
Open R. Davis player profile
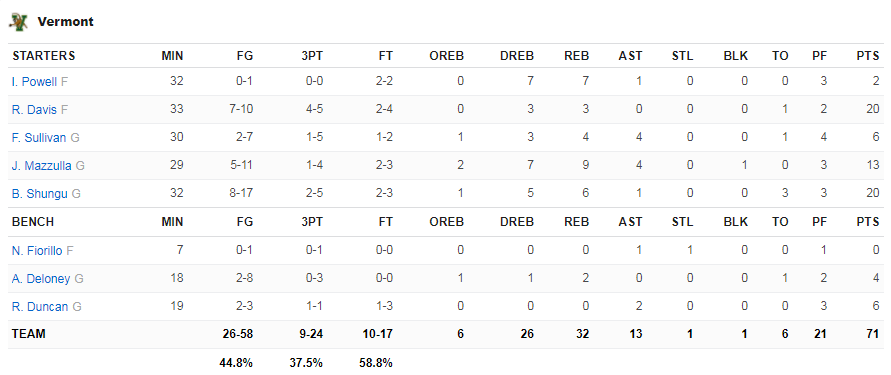(x=34, y=110)
